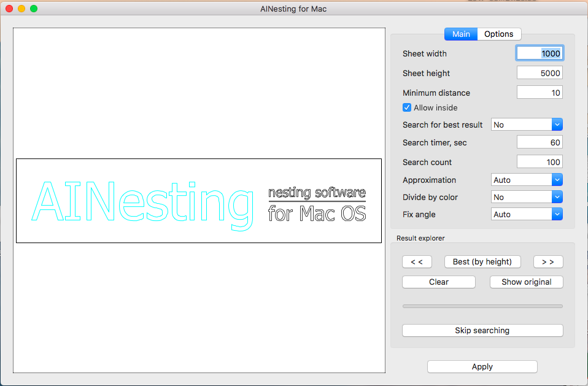This screenshot has width=588, height=386.
Task: Click the Skip searching button
Action: click(x=482, y=331)
